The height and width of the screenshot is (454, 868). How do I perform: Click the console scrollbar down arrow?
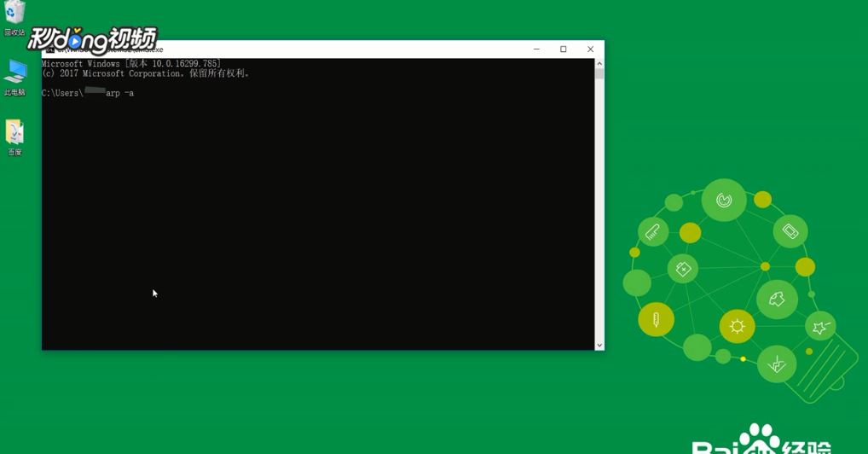coord(599,345)
